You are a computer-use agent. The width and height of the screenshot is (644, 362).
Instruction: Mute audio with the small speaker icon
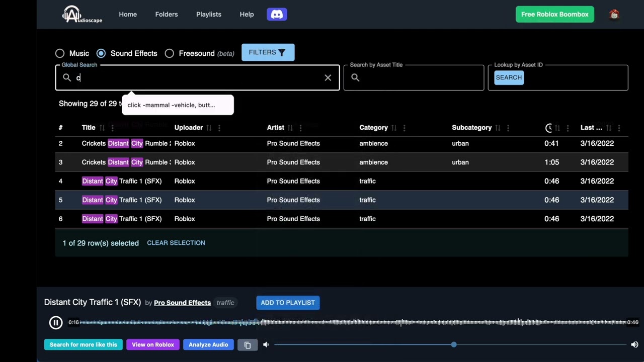coord(266,344)
